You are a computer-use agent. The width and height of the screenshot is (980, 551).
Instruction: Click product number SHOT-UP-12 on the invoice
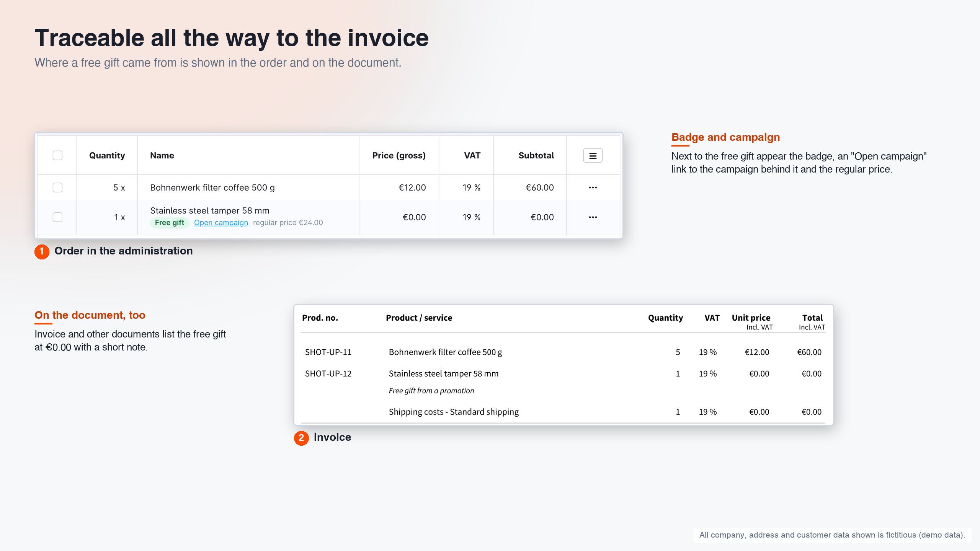coord(328,373)
